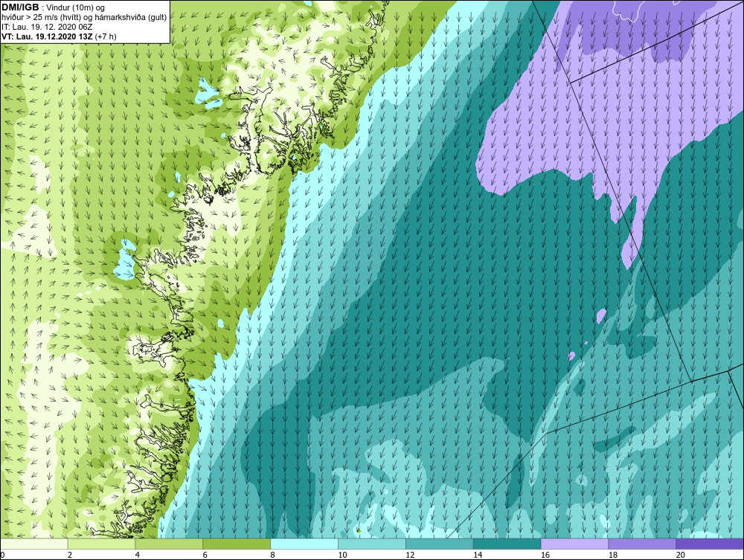Click the 12–14 m/s teal legend swatch
Image resolution: width=744 pixels, height=560 pixels.
click(x=440, y=544)
